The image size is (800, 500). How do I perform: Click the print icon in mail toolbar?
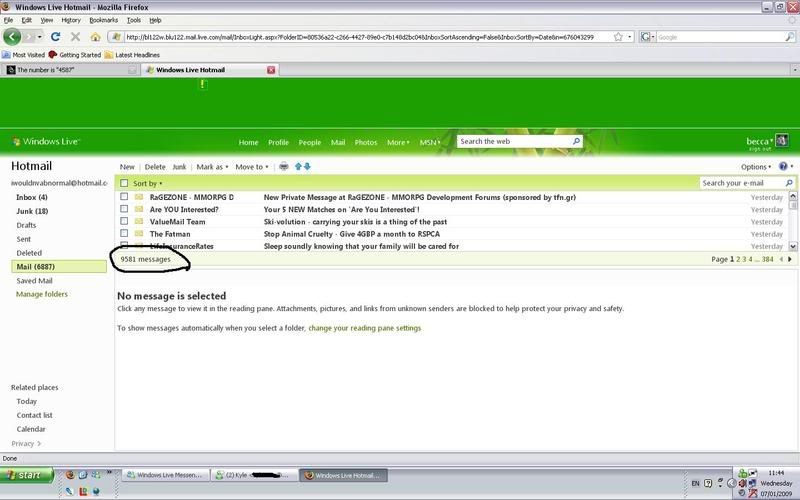[284, 167]
